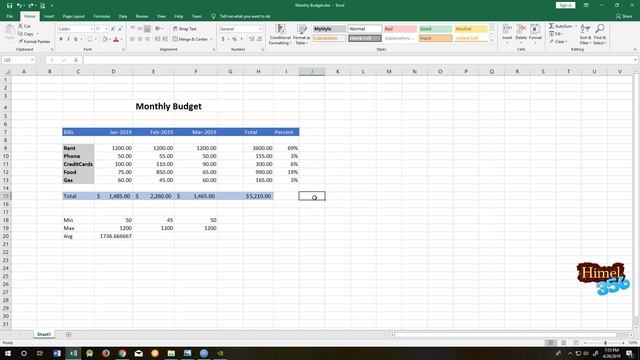
Task: Cut the selected cell
Action: (x=24, y=26)
